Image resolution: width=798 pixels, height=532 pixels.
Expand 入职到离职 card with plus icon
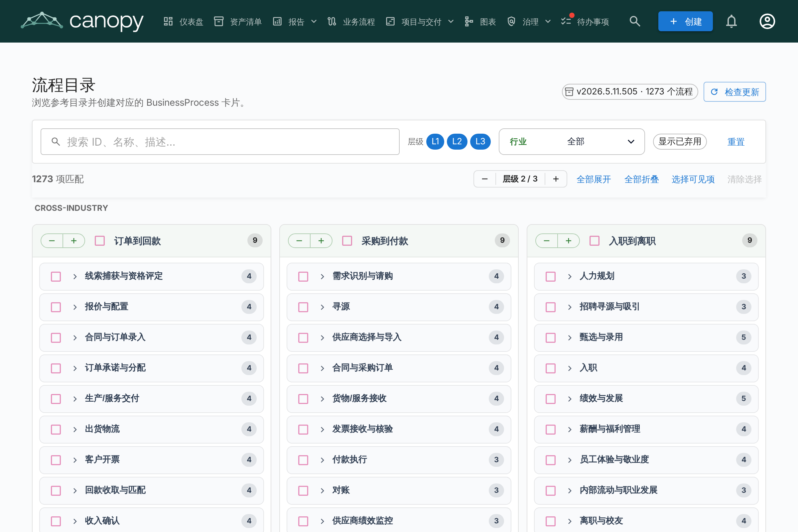568,241
